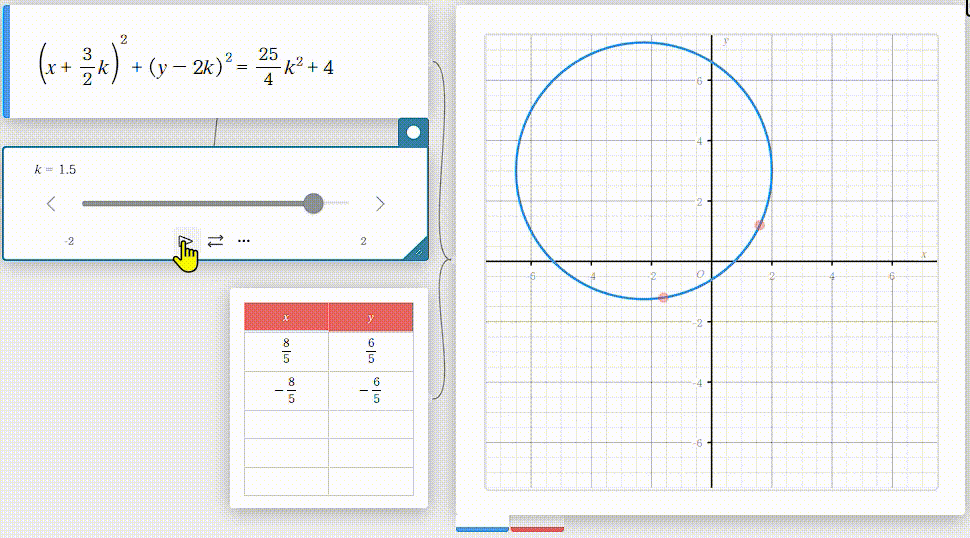Click the right arrow to increase k
Screen dimensions: 970x538
pyautogui.click(x=380, y=204)
